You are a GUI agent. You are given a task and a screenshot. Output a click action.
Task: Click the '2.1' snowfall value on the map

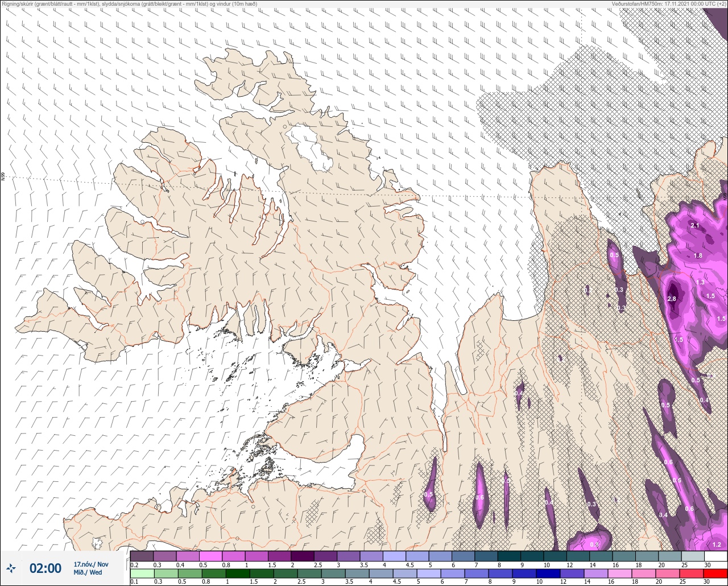click(x=694, y=226)
